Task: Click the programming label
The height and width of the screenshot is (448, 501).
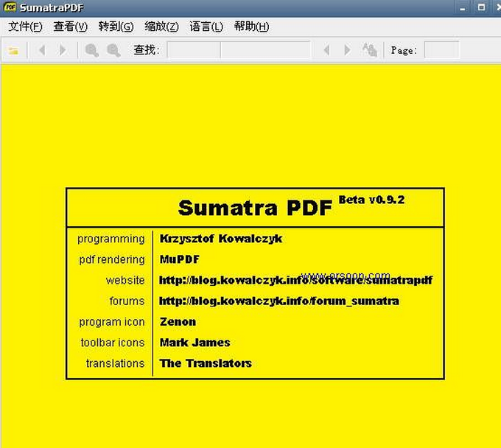Action: click(111, 239)
